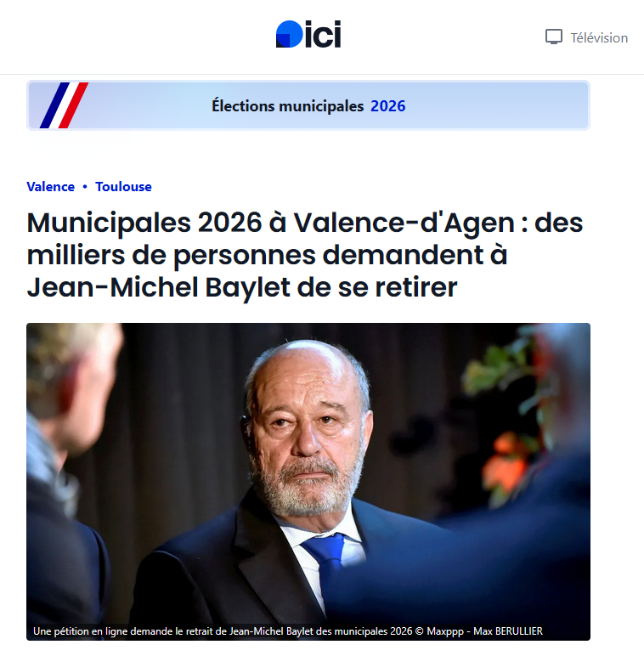Click the ici logo in the header
644x656 pixels.
point(308,34)
